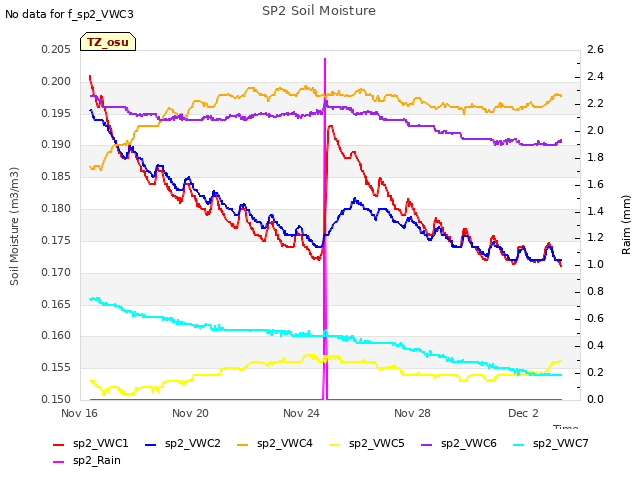Viewport: 640px width, 480px height.
Task: Click the 0.2 rain axis value
Action: 595,372
